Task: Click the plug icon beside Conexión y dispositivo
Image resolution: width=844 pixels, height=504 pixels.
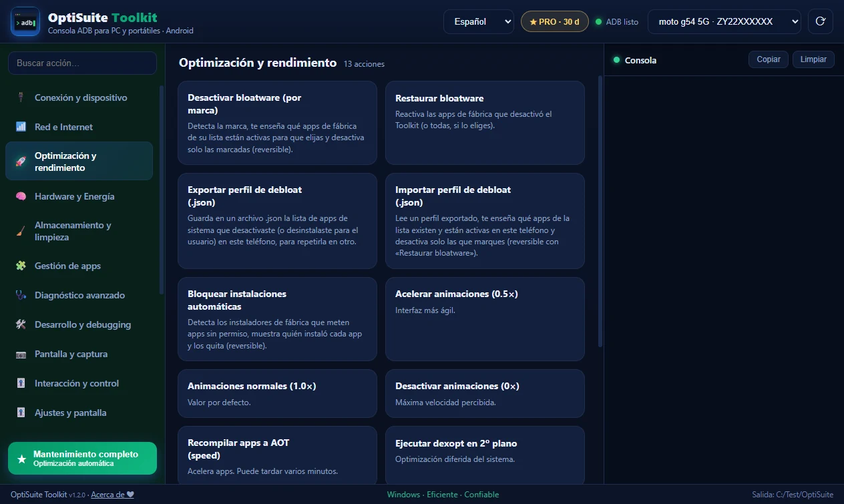Action: tap(21, 97)
